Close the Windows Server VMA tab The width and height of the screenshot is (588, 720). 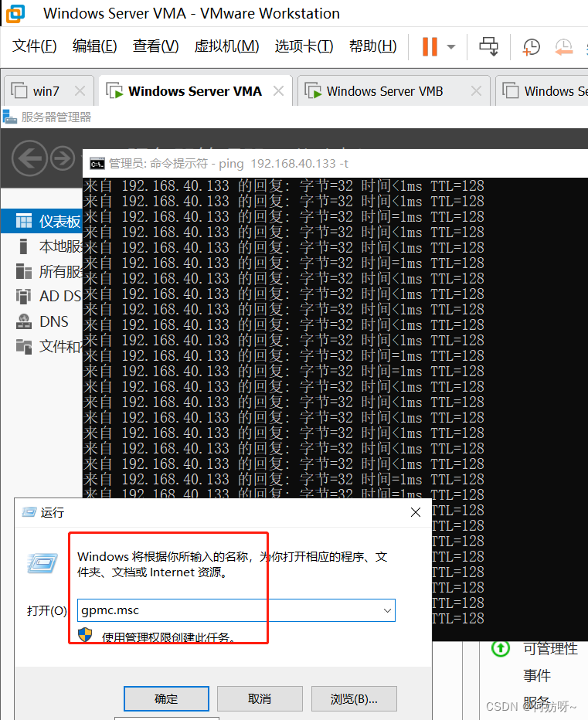click(278, 91)
